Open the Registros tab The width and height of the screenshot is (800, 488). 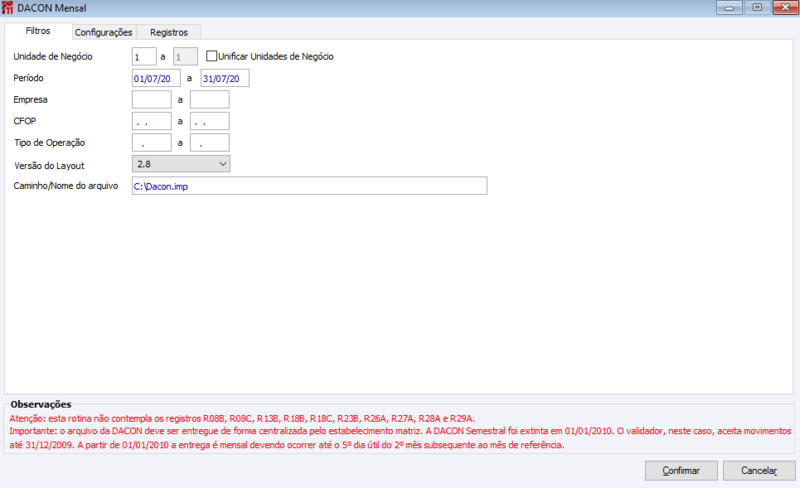168,32
